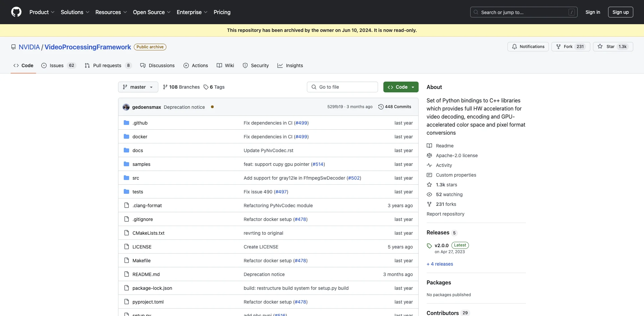The width and height of the screenshot is (644, 316).
Task: Click the clock history icon beside 448 Commits
Action: [381, 107]
